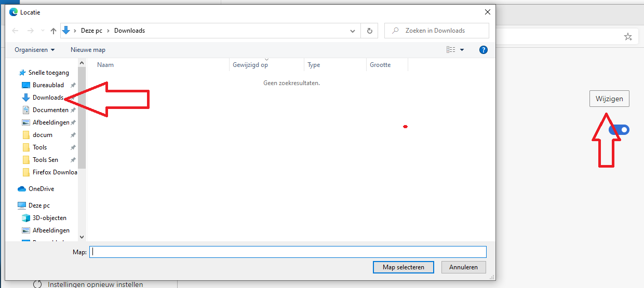Expand address bar history dropdown

click(353, 31)
